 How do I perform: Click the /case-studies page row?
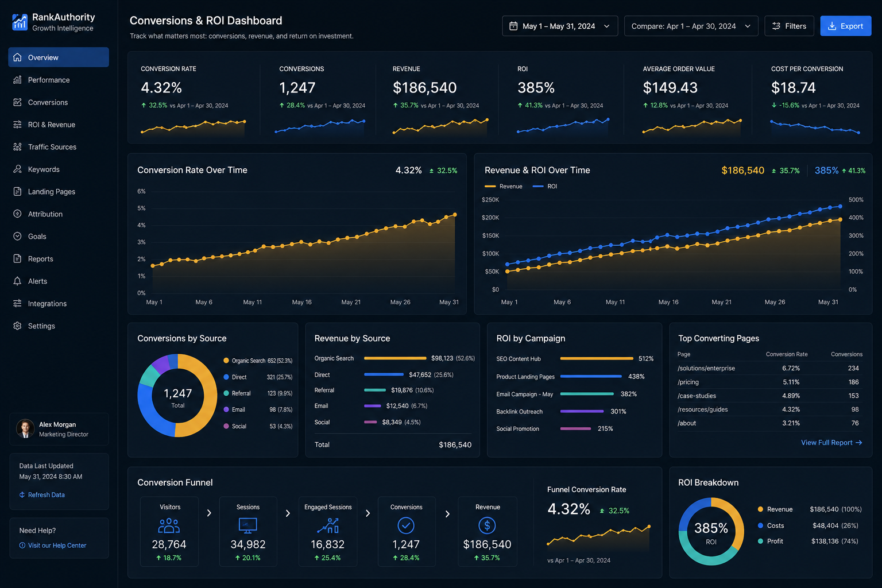tap(769, 396)
